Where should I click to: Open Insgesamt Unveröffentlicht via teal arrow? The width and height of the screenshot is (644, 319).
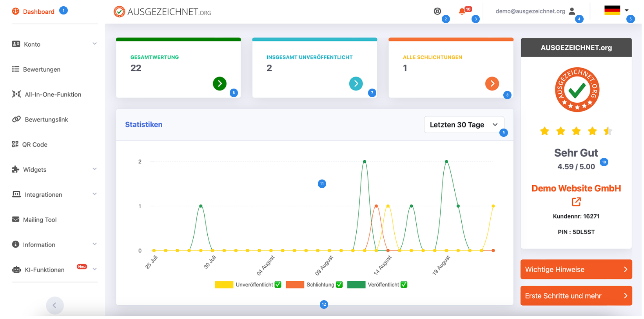point(356,83)
